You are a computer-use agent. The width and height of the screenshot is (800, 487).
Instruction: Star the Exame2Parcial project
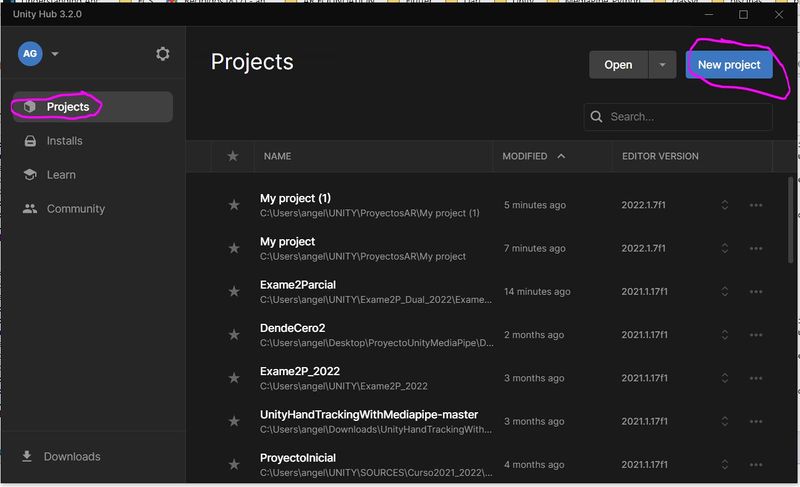click(x=234, y=292)
